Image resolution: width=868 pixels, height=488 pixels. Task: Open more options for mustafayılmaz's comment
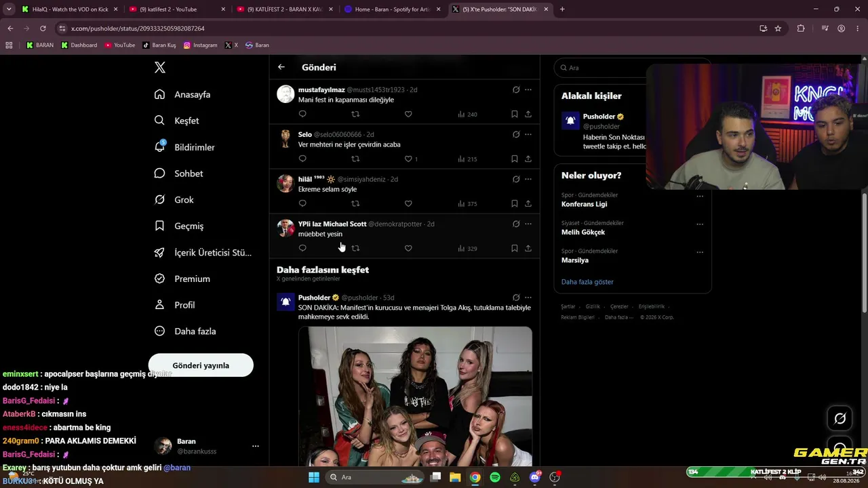(528, 89)
